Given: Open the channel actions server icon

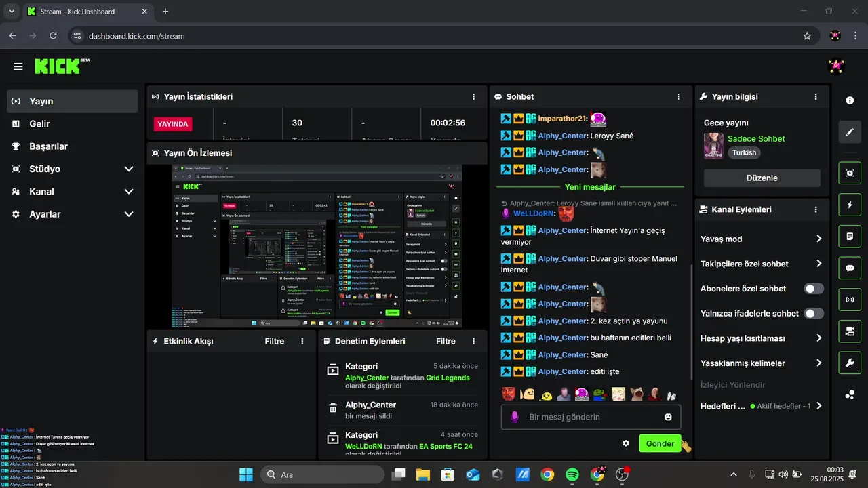Looking at the screenshot, I should (x=850, y=331).
